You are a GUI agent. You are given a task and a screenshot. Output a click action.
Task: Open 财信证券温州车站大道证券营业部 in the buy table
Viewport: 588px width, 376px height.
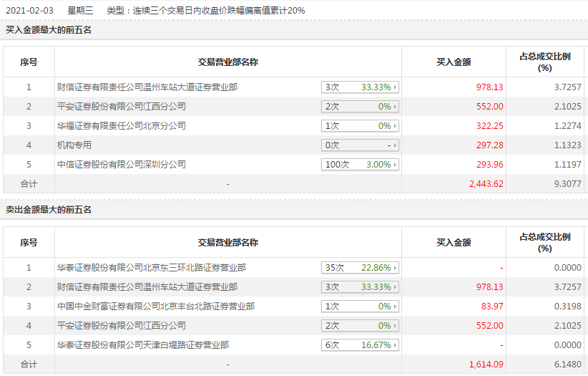(x=147, y=87)
